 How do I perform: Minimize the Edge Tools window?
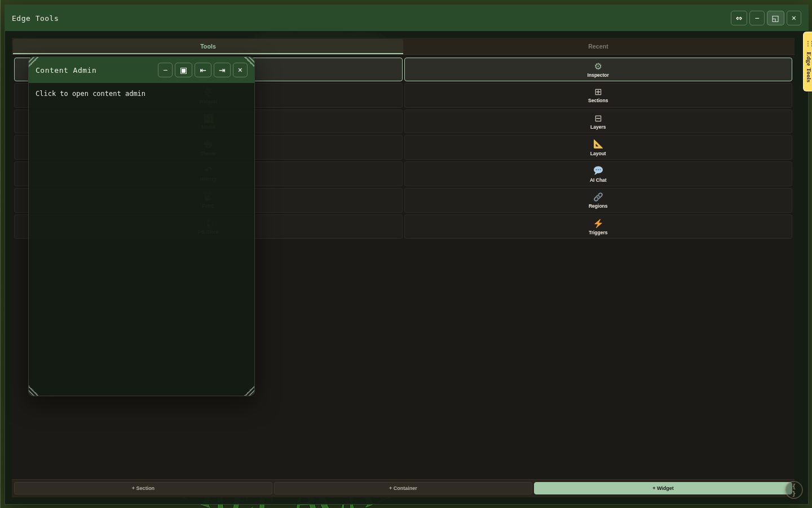[x=757, y=18]
